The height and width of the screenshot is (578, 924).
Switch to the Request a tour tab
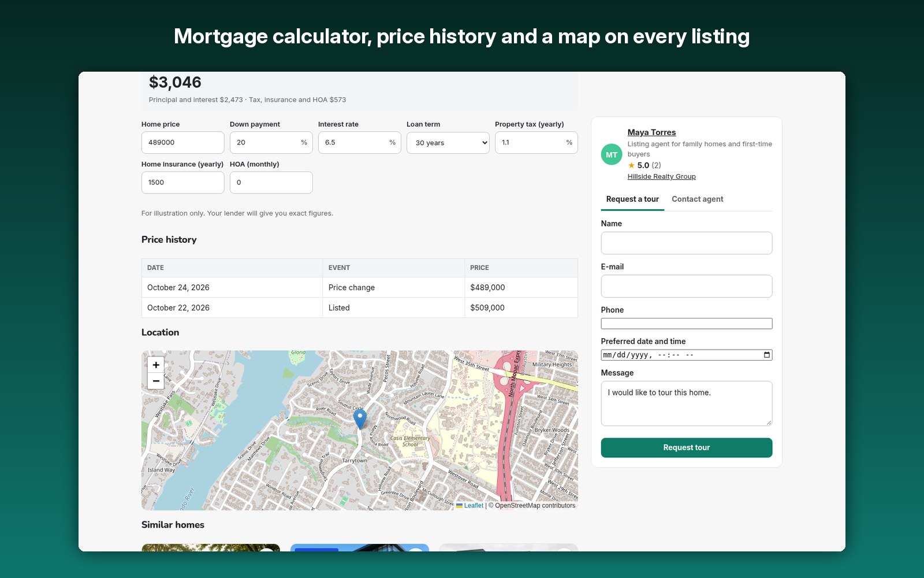[x=632, y=199]
